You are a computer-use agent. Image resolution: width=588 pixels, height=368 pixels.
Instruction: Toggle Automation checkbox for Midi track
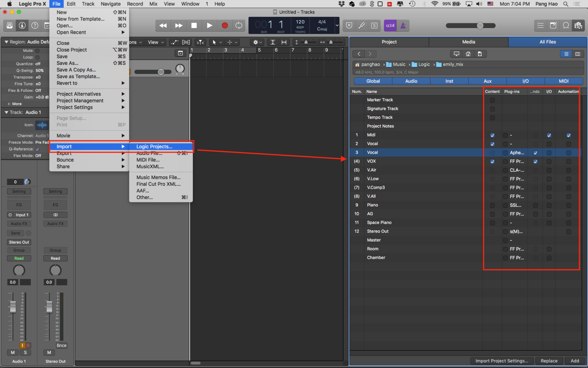[569, 135]
